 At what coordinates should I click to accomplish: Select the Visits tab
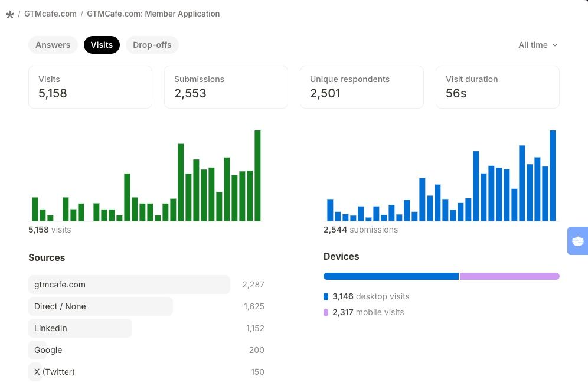click(102, 45)
